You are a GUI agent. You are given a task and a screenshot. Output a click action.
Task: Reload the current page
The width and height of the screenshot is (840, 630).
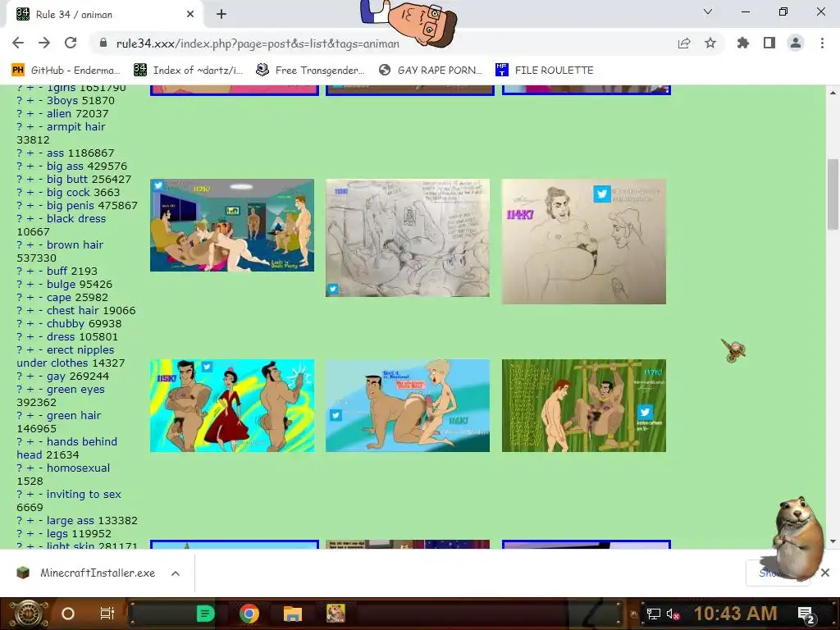(71, 43)
